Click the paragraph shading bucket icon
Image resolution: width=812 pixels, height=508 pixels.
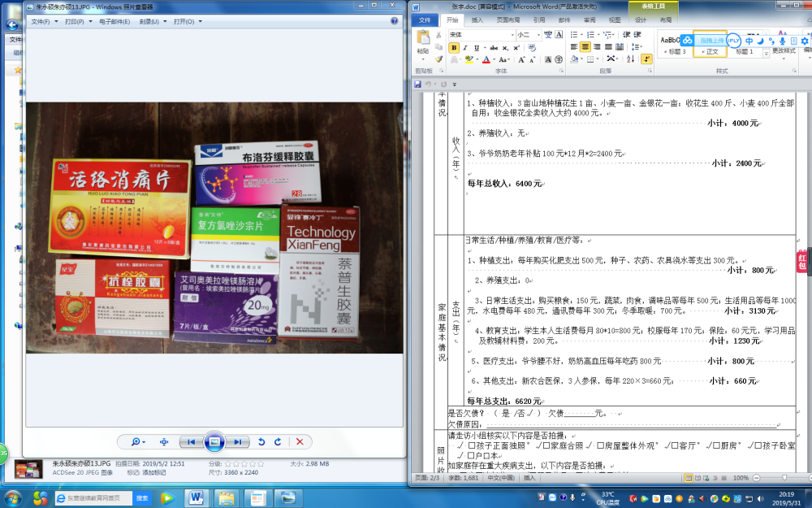click(574, 59)
